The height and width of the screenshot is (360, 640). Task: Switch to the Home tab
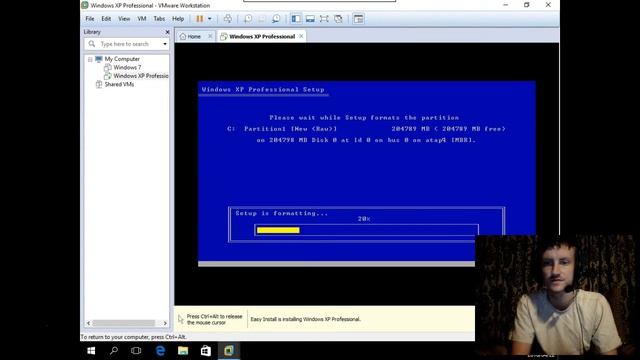(x=191, y=36)
